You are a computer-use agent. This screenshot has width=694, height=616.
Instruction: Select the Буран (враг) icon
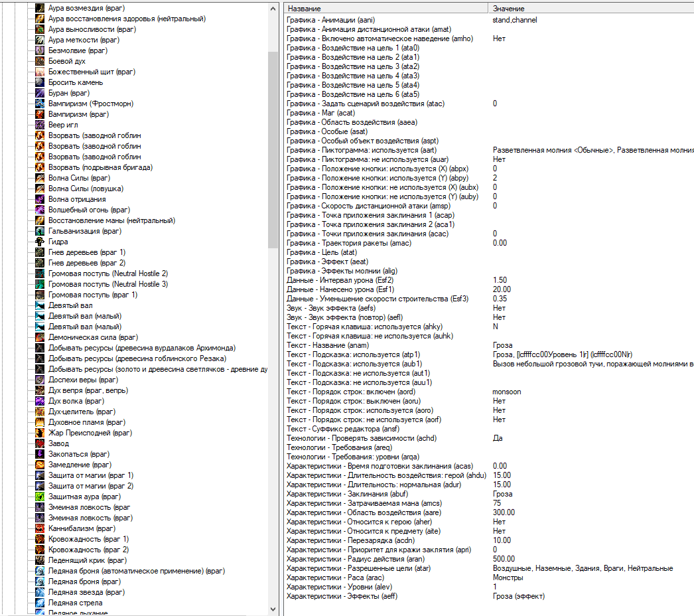[x=40, y=93]
